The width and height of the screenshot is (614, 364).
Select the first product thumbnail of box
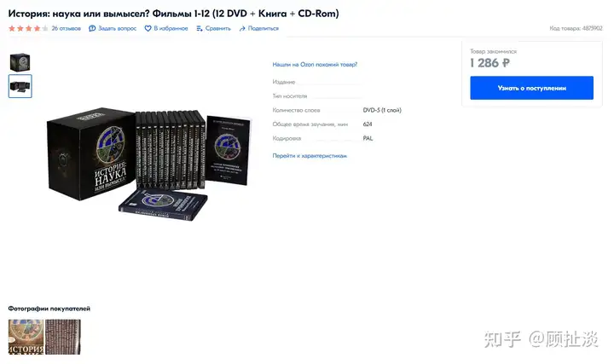tap(20, 62)
